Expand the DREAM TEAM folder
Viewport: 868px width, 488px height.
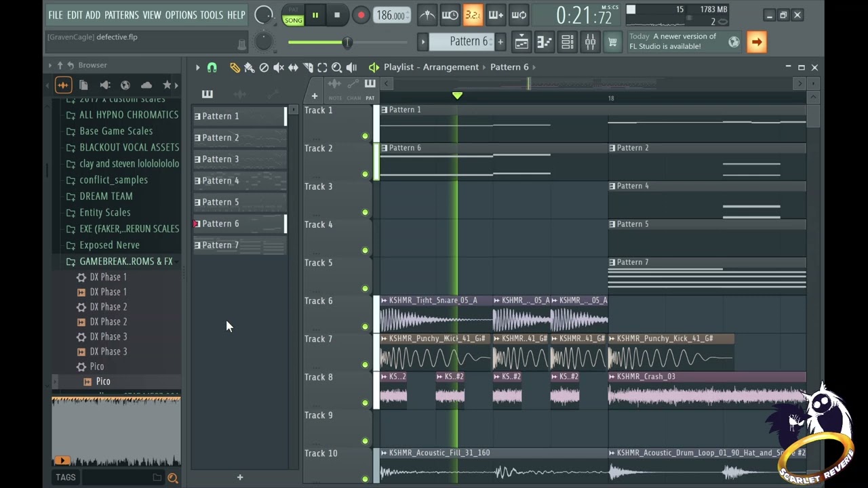(106, 196)
